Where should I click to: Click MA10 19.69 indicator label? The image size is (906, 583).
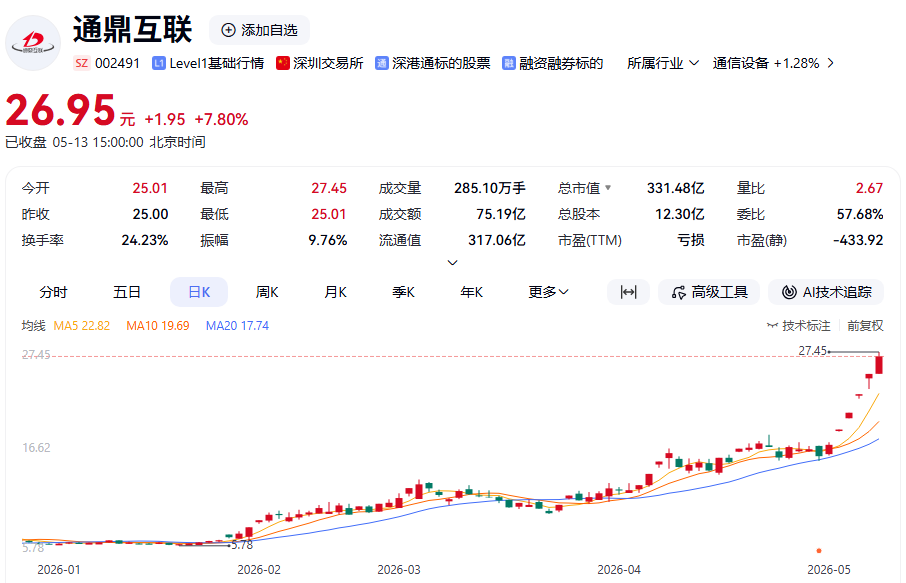click(x=158, y=325)
